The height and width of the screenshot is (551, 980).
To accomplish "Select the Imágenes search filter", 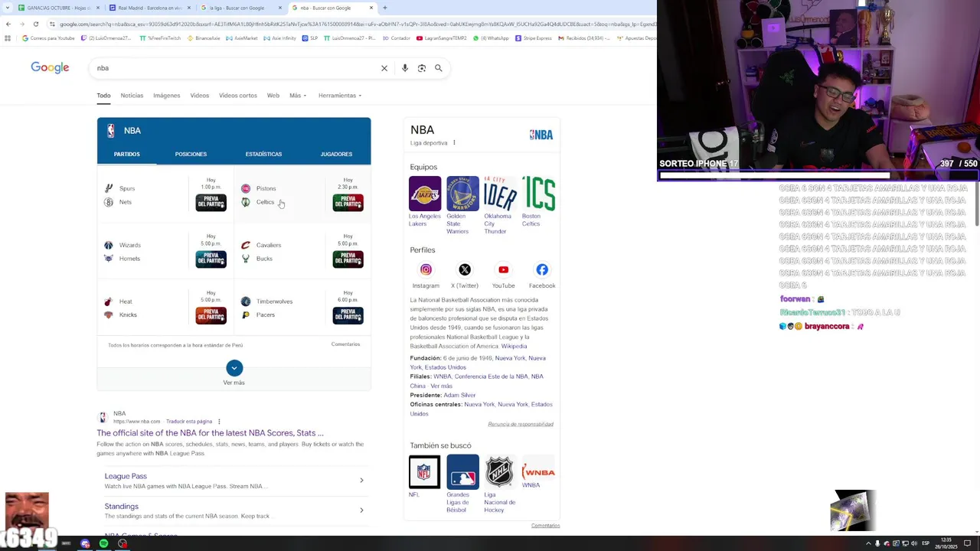I will [x=166, y=96].
